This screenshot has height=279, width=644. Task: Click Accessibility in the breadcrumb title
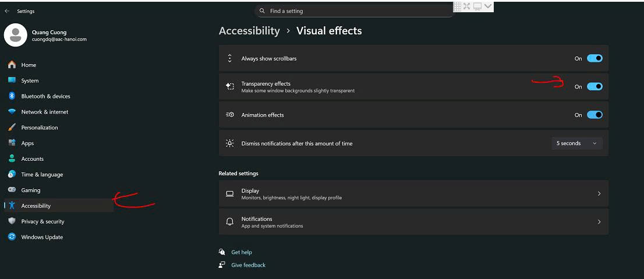(x=249, y=31)
